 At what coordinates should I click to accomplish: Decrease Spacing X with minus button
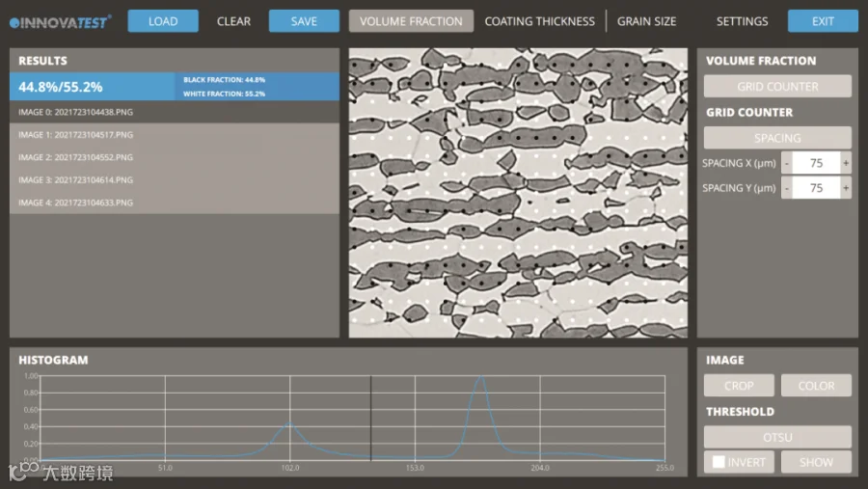coord(787,163)
